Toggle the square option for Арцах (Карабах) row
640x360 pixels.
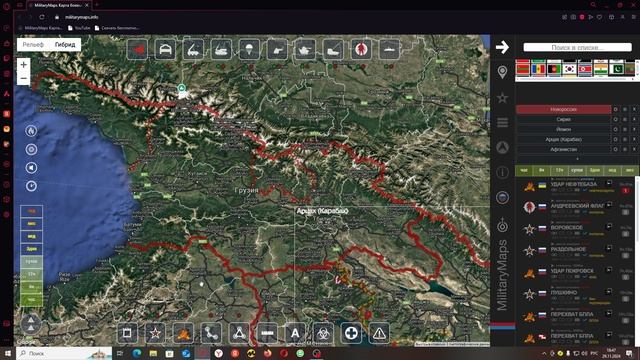pyautogui.click(x=625, y=139)
